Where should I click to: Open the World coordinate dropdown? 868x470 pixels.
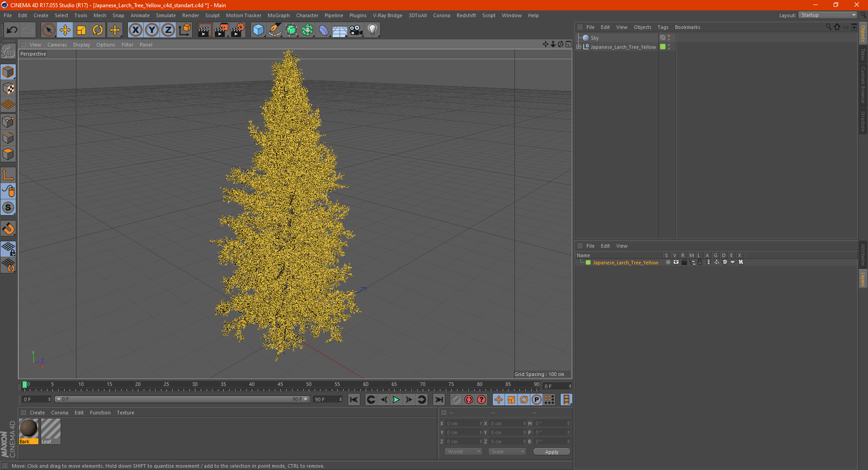[x=463, y=451]
